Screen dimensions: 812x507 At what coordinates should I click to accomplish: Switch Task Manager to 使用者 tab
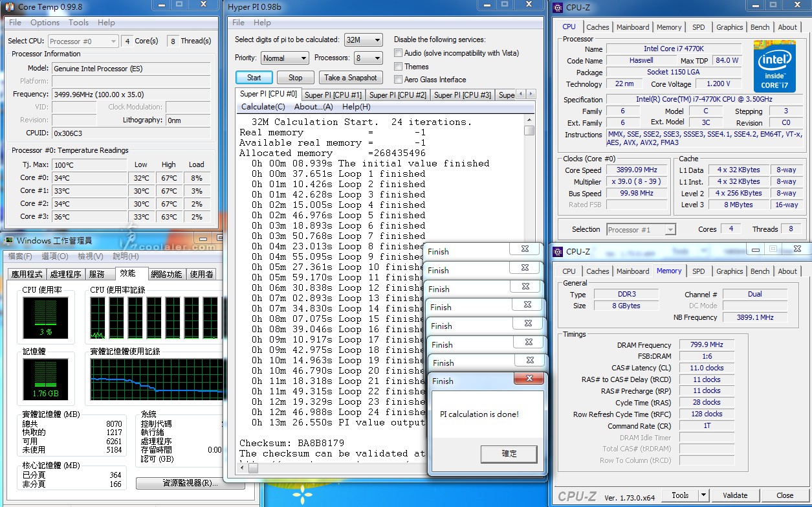tap(201, 275)
